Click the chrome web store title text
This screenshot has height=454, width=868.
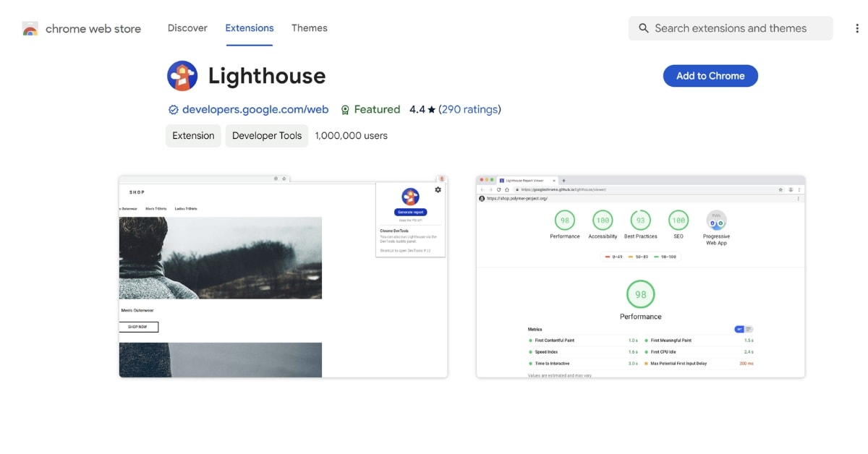click(93, 29)
